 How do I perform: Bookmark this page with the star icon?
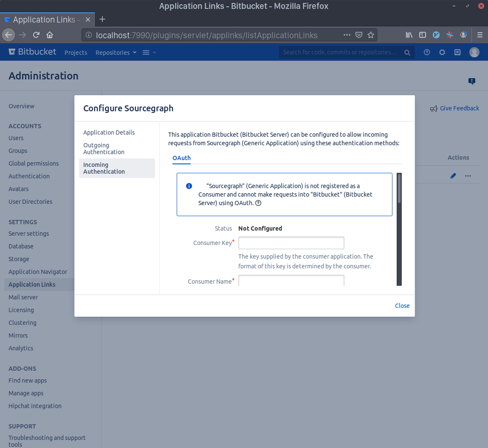tap(371, 35)
